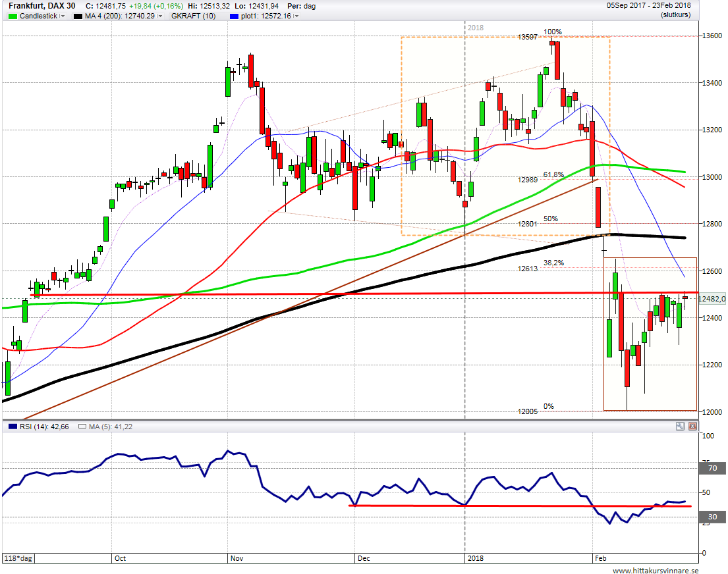Click the +19,84 (+0,16%) change value
The image size is (728, 574).
[156, 6]
